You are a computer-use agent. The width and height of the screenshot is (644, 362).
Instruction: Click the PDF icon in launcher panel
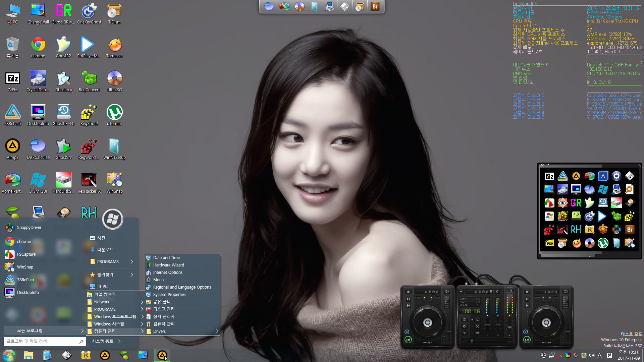coord(549,243)
